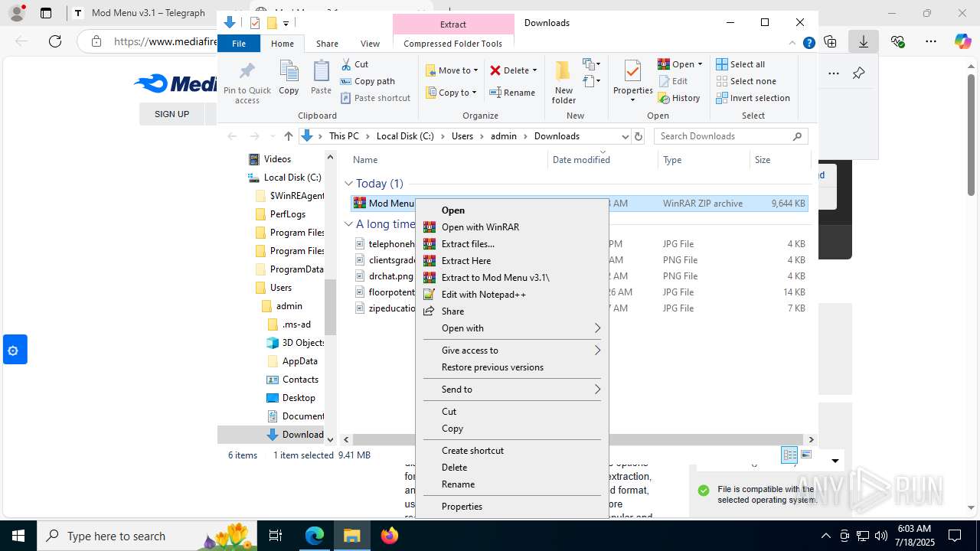Switch to the Share tab
Viewport: 980px width, 551px height.
click(x=327, y=44)
